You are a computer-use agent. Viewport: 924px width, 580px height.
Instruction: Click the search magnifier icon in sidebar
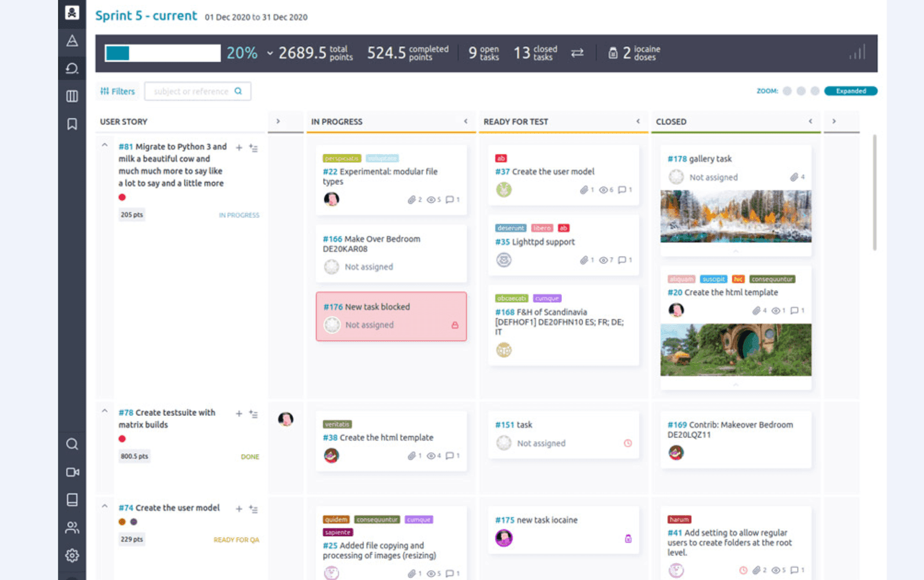tap(72, 444)
